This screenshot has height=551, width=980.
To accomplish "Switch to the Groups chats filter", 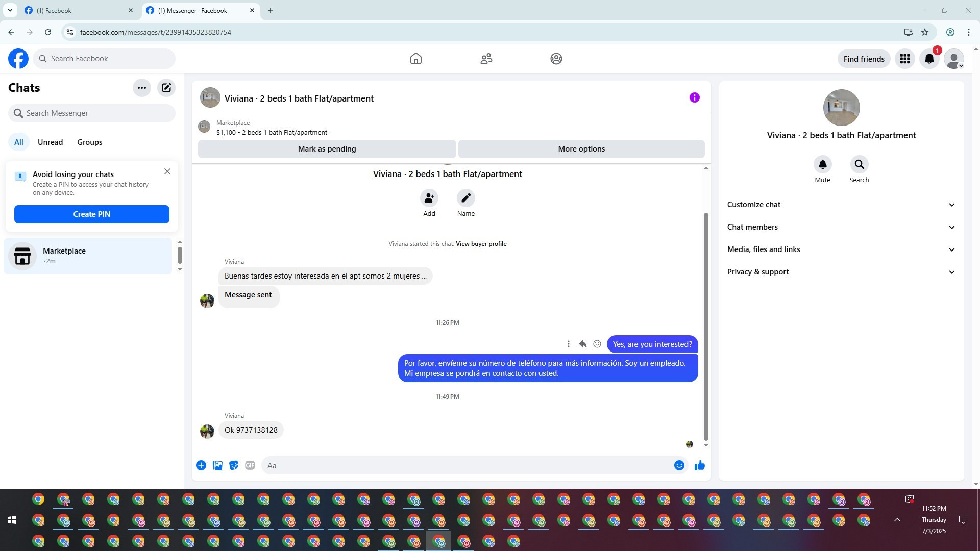I will 90,142.
